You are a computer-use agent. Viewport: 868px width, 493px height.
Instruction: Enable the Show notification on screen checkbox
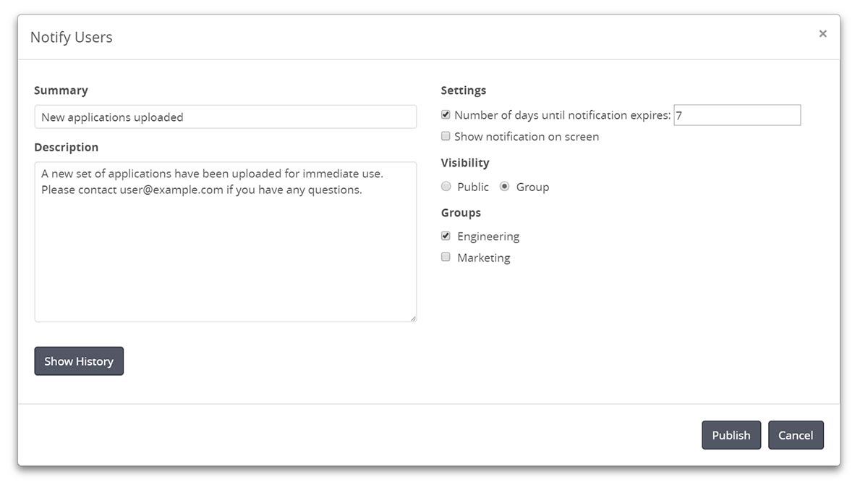point(446,136)
